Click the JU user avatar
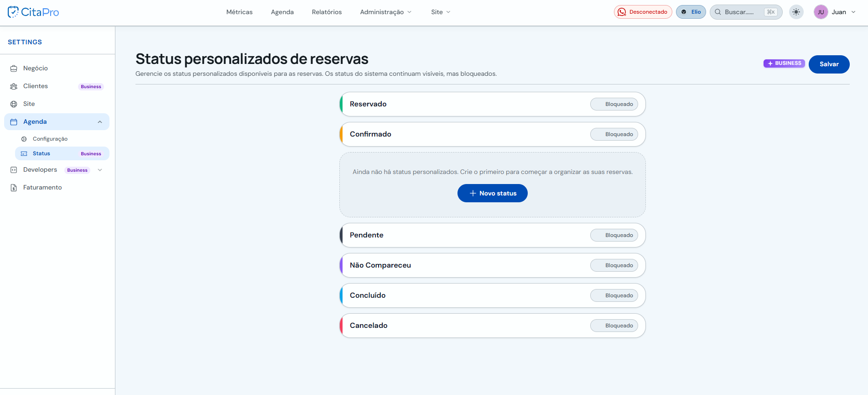This screenshot has height=395, width=868. click(821, 12)
